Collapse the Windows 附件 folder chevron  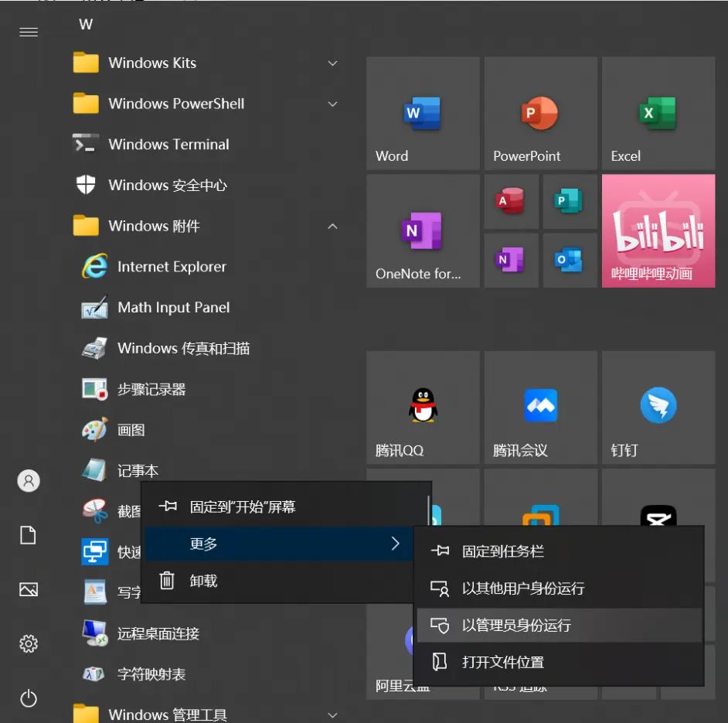(x=332, y=227)
